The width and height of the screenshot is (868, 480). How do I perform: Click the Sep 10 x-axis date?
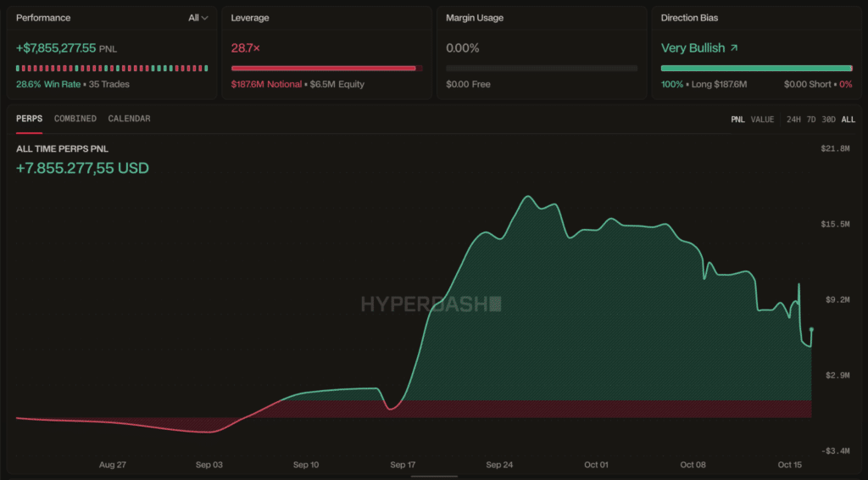point(306,465)
